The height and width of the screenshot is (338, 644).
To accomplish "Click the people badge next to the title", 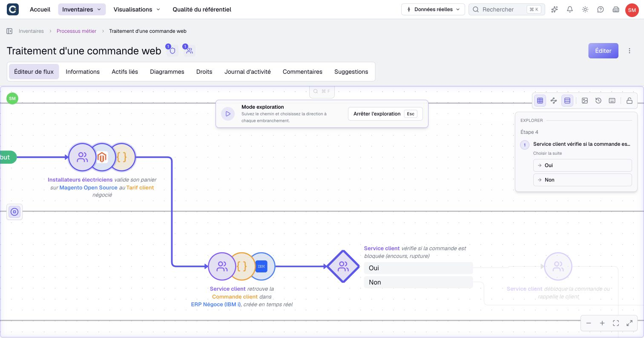I will pyautogui.click(x=190, y=51).
